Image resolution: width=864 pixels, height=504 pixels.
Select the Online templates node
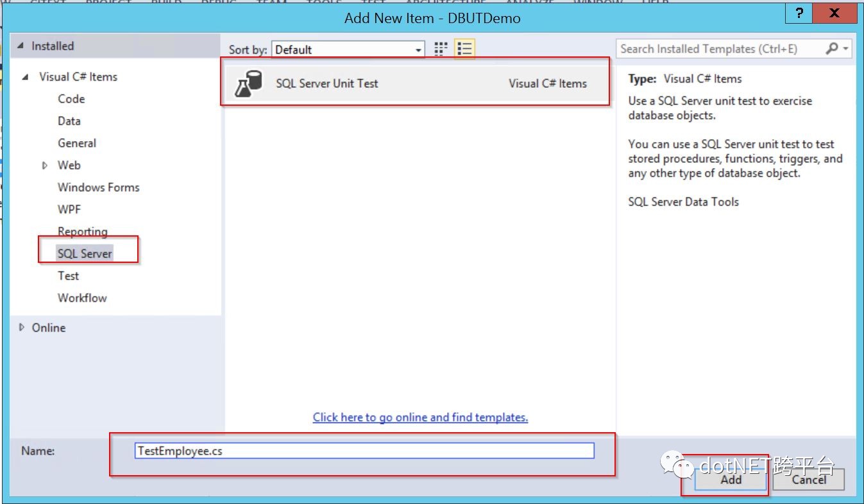[x=49, y=328]
